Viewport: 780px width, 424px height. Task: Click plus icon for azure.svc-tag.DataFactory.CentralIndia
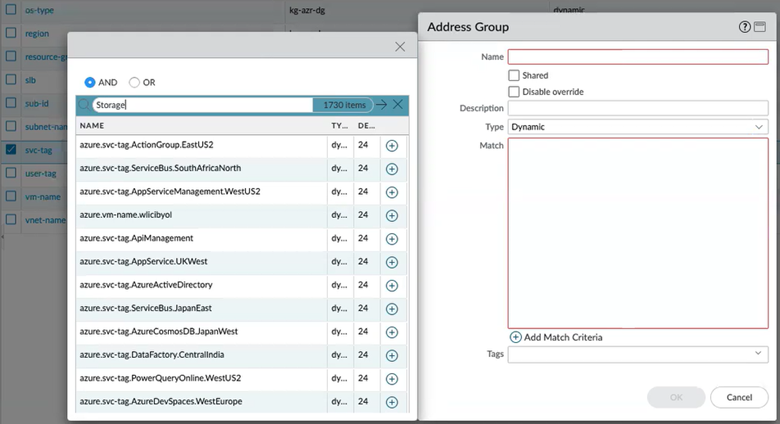391,356
